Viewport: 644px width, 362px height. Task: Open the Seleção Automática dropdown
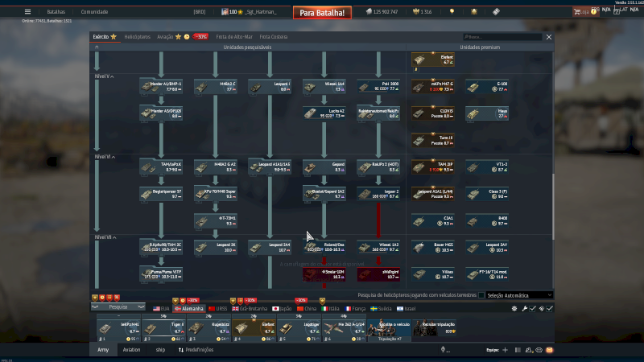click(x=519, y=295)
